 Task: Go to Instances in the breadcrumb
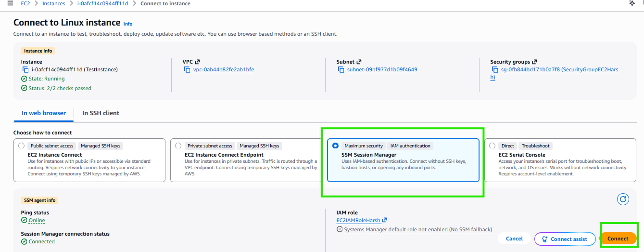tap(53, 3)
